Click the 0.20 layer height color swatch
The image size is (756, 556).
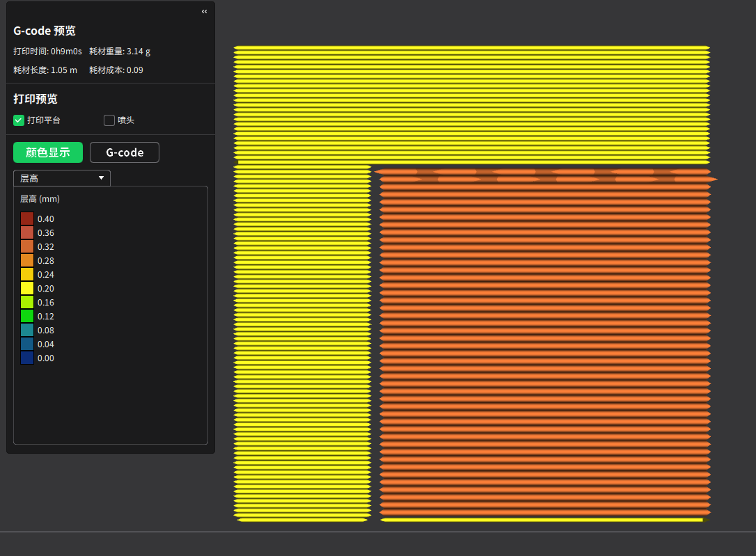coord(27,289)
